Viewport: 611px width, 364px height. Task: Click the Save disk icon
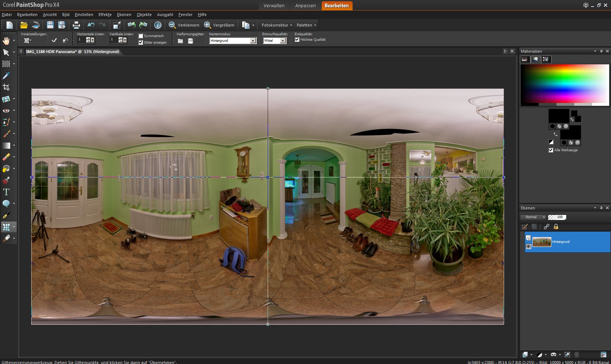point(50,25)
